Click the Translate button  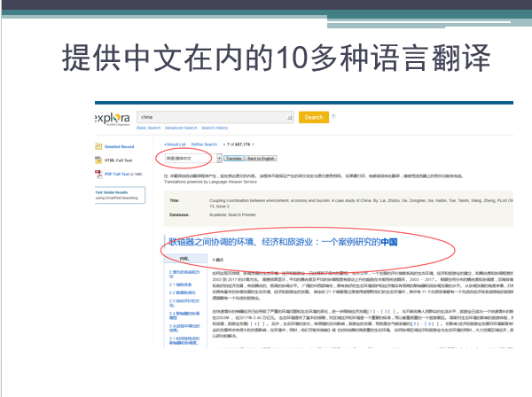[x=234, y=159]
